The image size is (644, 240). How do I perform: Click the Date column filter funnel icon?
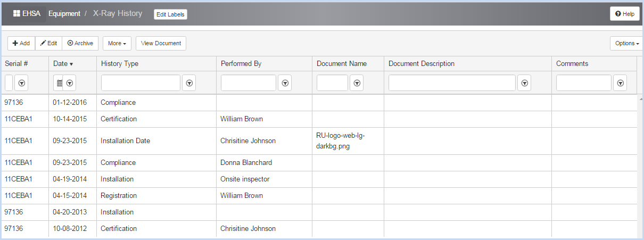pos(70,83)
